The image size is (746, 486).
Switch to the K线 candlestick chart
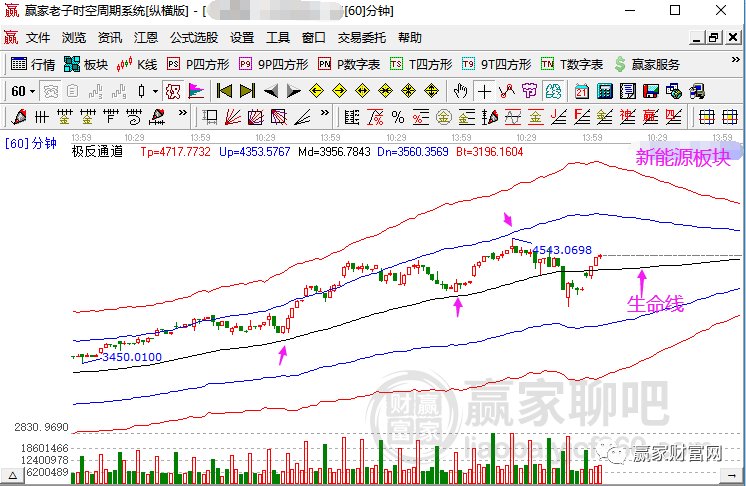[x=137, y=64]
